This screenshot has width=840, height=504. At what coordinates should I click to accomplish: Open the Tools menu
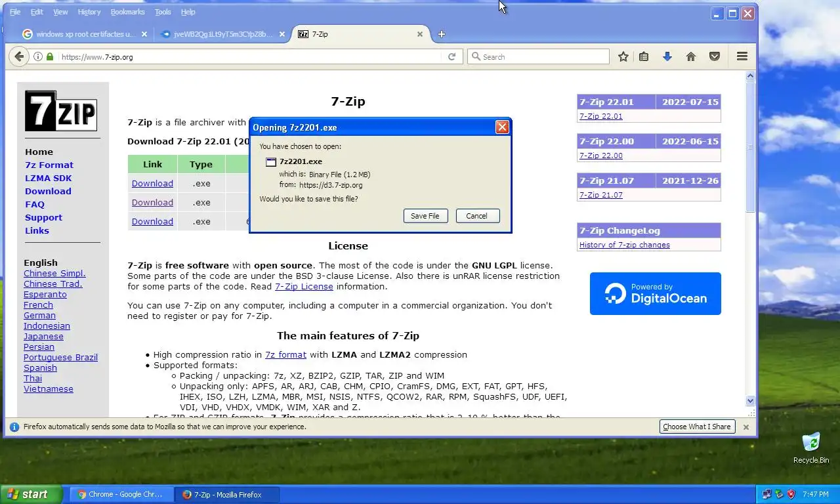(163, 12)
